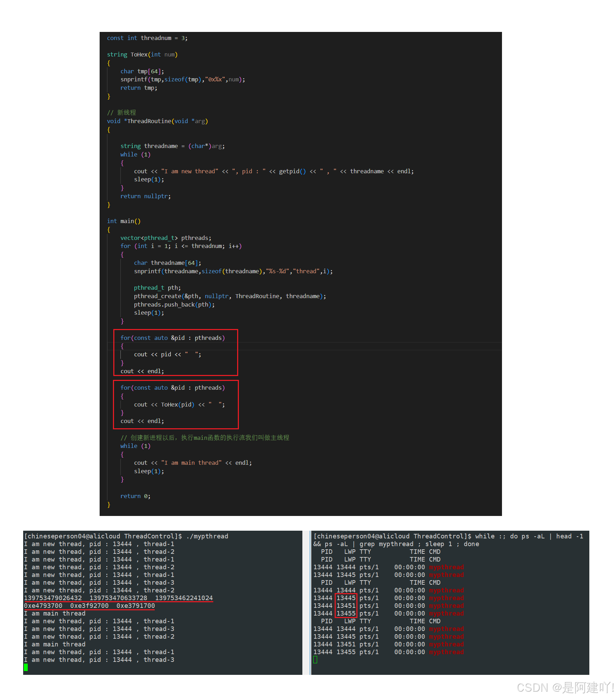Click the green cursor block in left terminal
This screenshot has height=698, width=616.
26,667
